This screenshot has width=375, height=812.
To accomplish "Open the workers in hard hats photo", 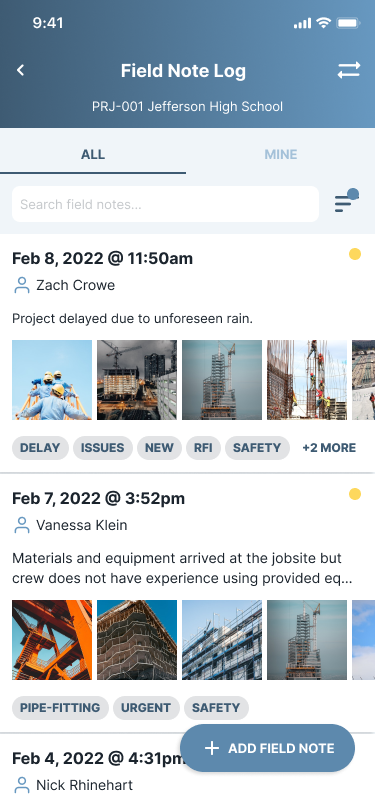I will click(x=52, y=380).
